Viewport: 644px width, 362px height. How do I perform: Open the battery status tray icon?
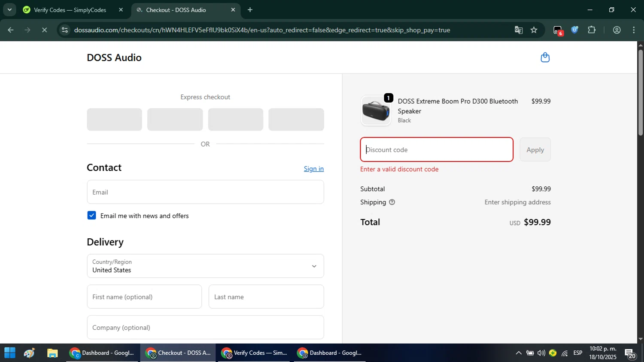point(530,353)
